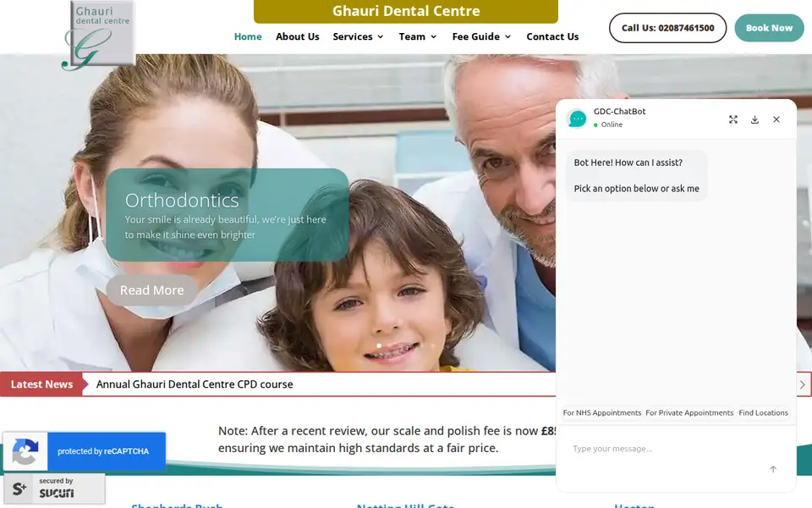Expand the Team dropdown chevron
The height and width of the screenshot is (508, 812).
coord(434,36)
